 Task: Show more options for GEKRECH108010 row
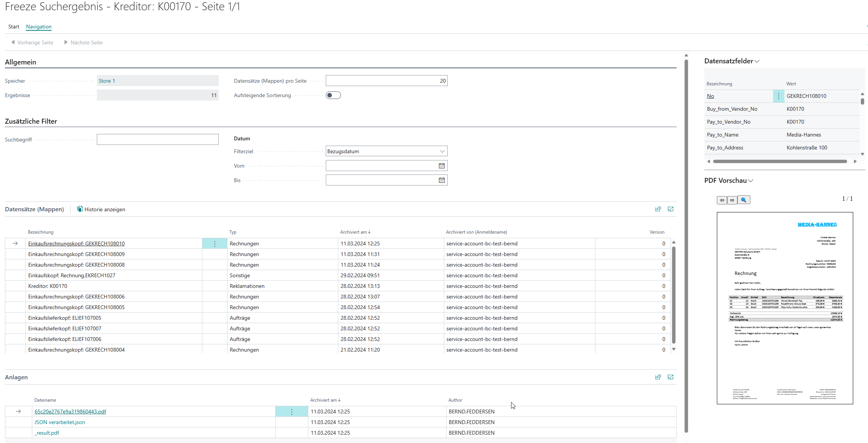pos(215,243)
